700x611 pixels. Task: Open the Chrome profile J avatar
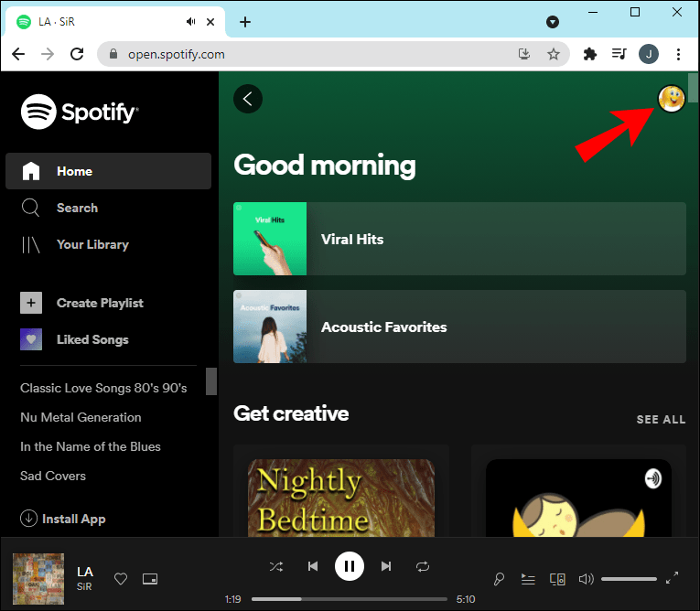tap(648, 54)
